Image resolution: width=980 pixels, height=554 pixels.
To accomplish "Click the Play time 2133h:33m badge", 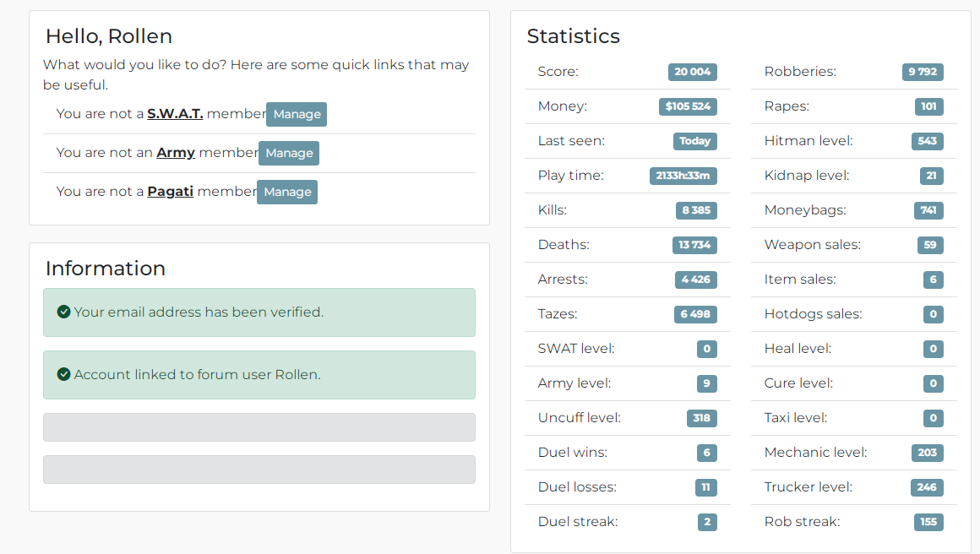I will (x=683, y=176).
